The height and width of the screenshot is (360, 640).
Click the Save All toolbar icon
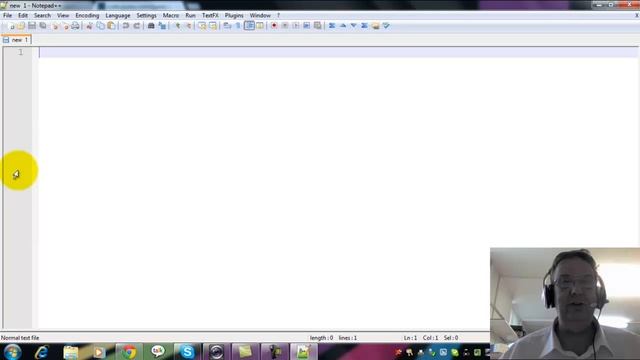[x=43, y=26]
